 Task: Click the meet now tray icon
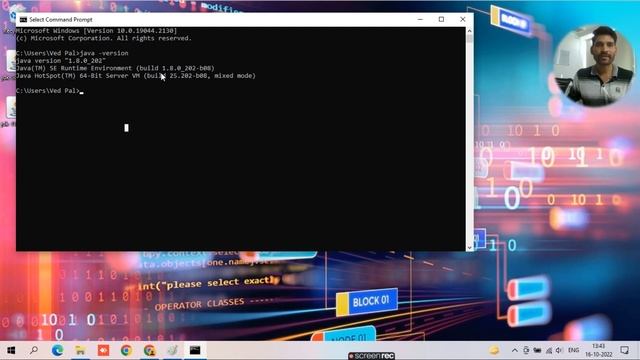pos(526,350)
